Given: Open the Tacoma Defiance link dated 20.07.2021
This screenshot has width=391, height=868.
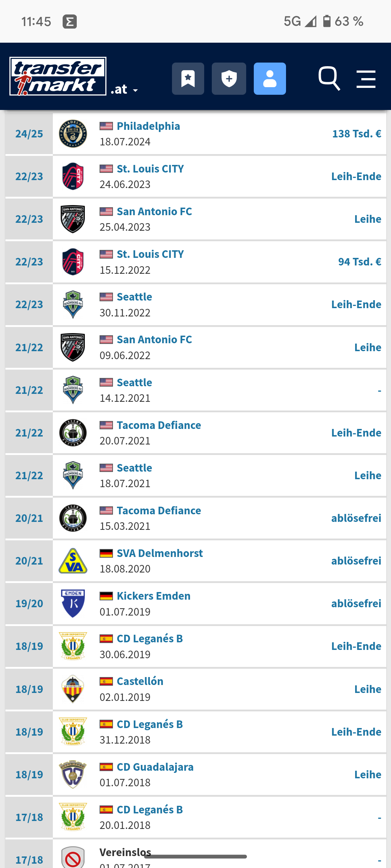Looking at the screenshot, I should click(159, 425).
